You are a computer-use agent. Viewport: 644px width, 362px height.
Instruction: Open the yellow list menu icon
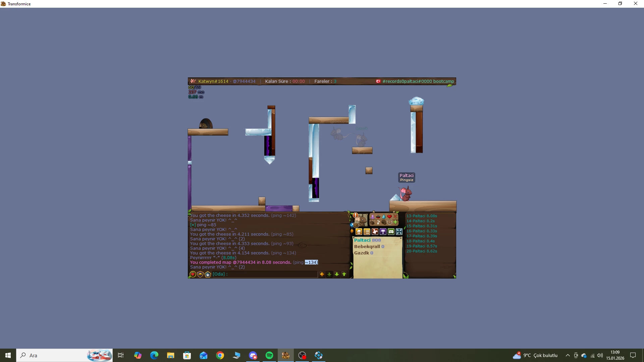(x=367, y=232)
